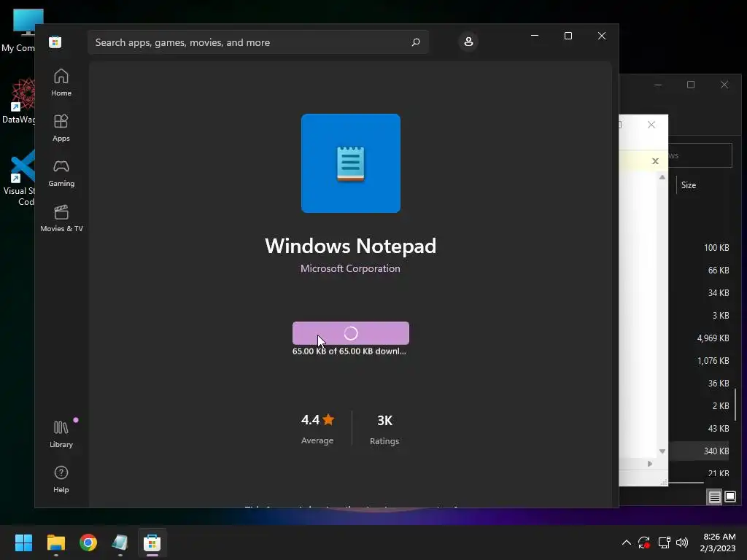Image resolution: width=747 pixels, height=560 pixels.
Task: Select the 34 KB file size row
Action: point(718,293)
